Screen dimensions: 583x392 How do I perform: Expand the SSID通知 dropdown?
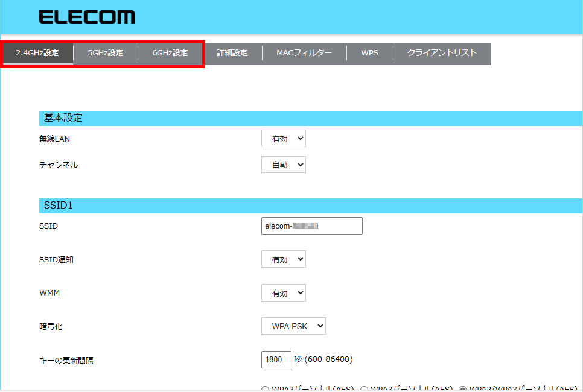[284, 259]
